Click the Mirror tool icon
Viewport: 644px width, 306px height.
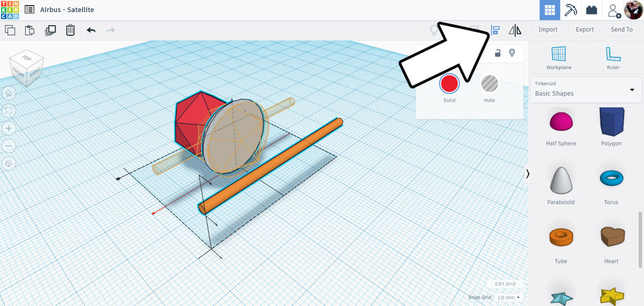click(x=514, y=30)
